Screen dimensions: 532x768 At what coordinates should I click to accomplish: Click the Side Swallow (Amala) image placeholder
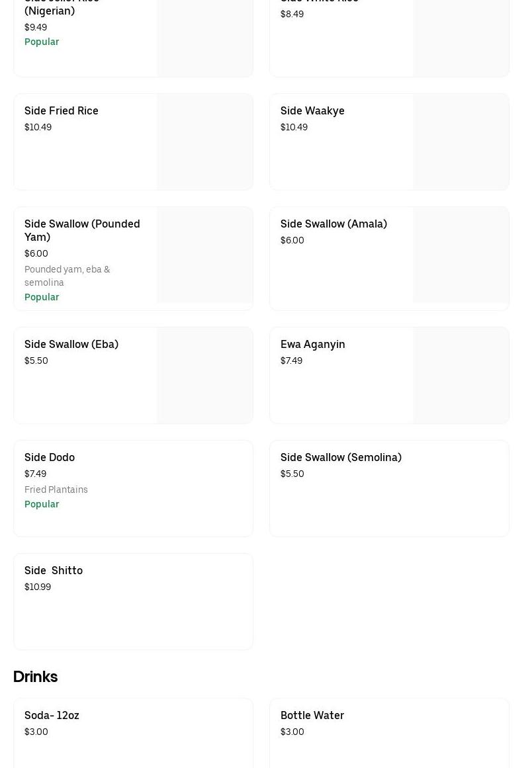[x=461, y=255]
